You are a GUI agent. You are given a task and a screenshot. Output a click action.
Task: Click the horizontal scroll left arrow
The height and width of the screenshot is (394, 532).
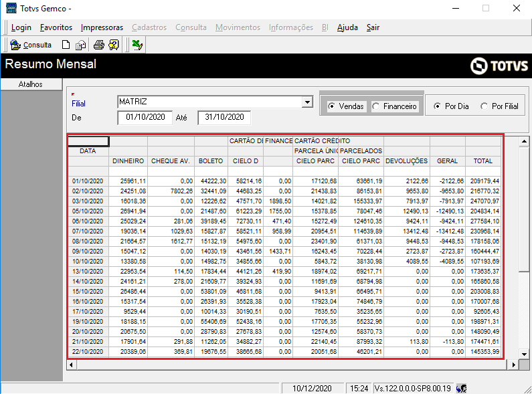[71, 365]
